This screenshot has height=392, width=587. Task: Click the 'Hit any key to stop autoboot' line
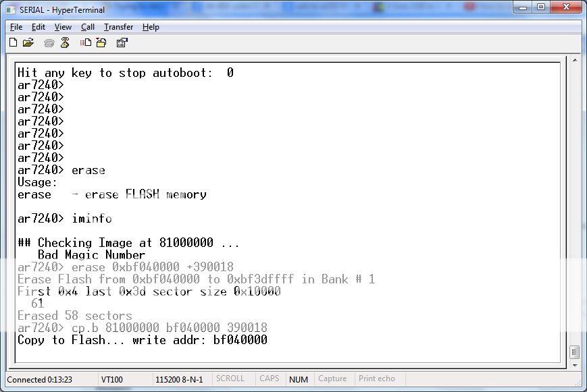click(x=126, y=73)
